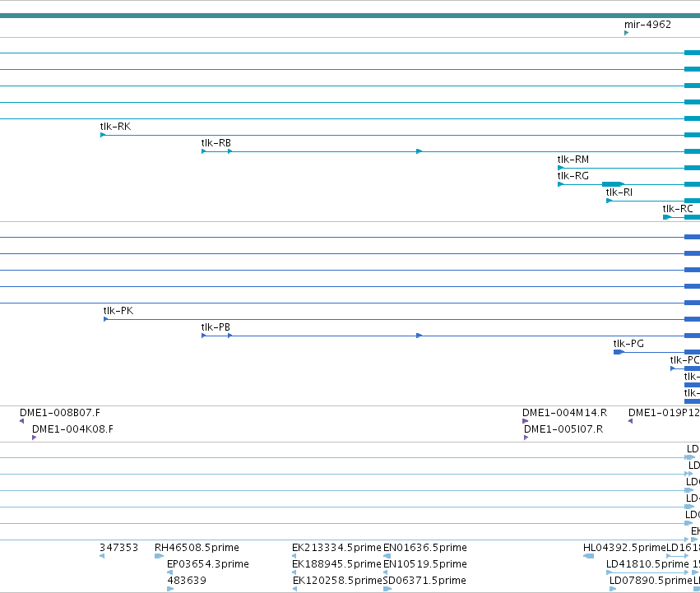Viewport: 700px width, 593px height.
Task: Click the EK213334.5prime label
Action: click(336, 548)
